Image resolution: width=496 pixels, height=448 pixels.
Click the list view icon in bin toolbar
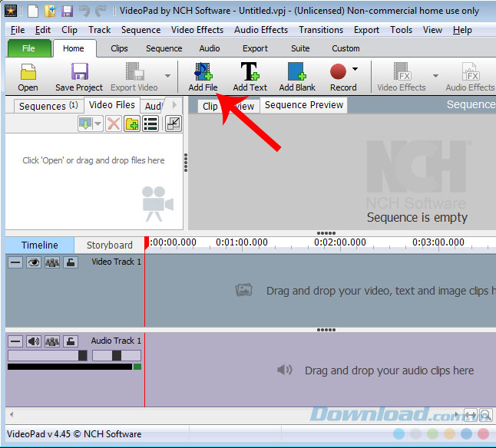[x=151, y=124]
